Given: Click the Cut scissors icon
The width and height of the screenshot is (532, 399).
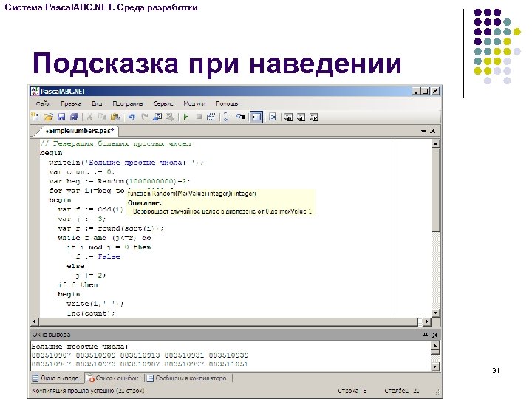Looking at the screenshot, I should point(89,117).
